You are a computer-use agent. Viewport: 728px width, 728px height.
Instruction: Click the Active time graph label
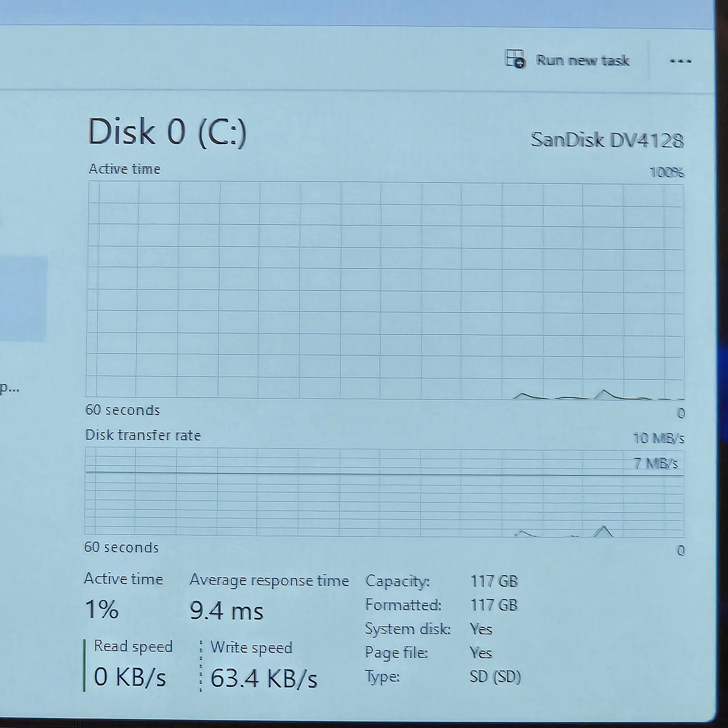(124, 169)
